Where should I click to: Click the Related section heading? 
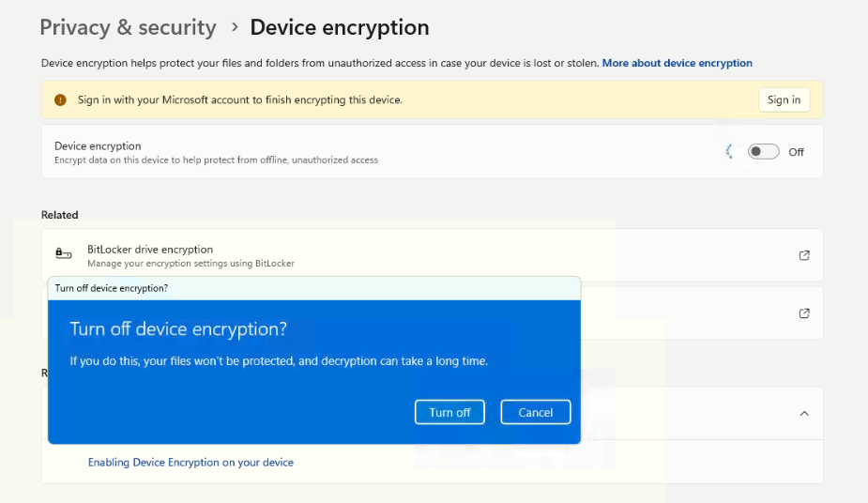(60, 215)
